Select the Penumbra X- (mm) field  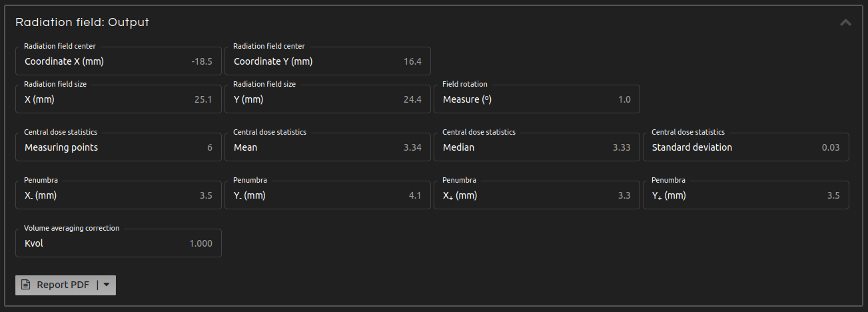[x=119, y=195]
